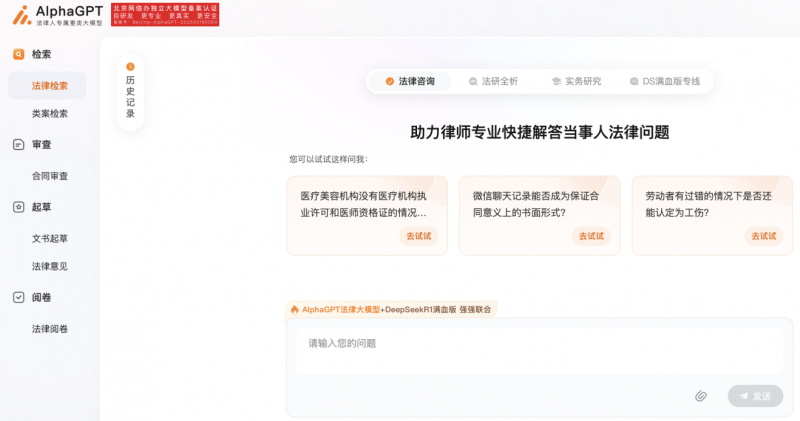
Task: Focus the 请输入您的问题 input field
Action: (539, 351)
